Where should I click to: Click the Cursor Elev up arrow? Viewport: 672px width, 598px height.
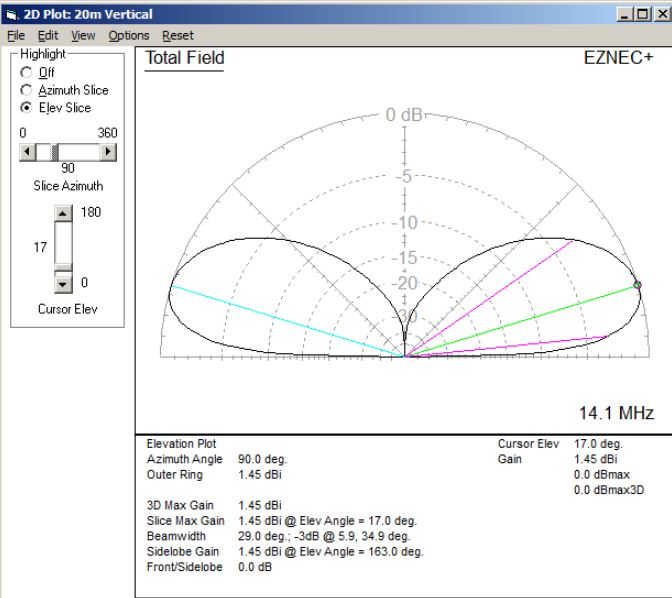pos(63,213)
